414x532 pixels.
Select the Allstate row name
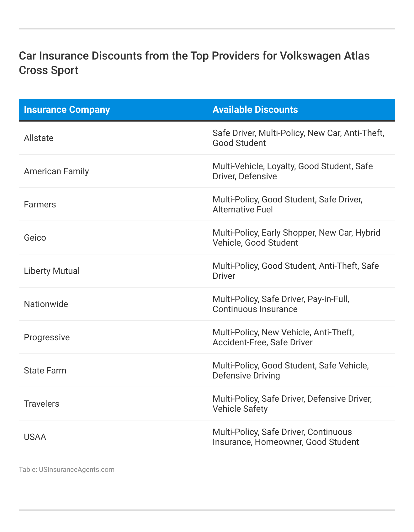pyautogui.click(x=39, y=138)
